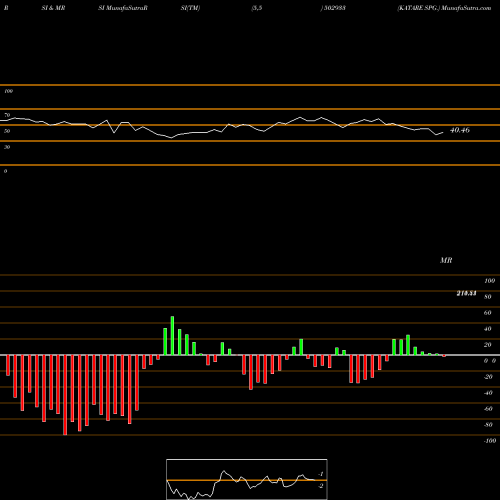This screenshot has height=500, width=500.
Task: Click the 218.33 value label
Action: pos(466,293)
